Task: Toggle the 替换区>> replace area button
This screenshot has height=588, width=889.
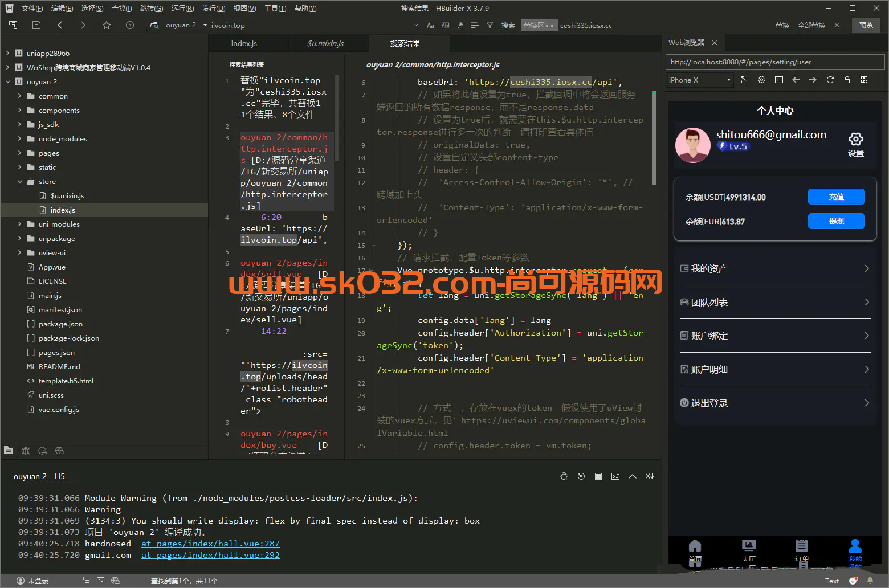Action: point(538,25)
